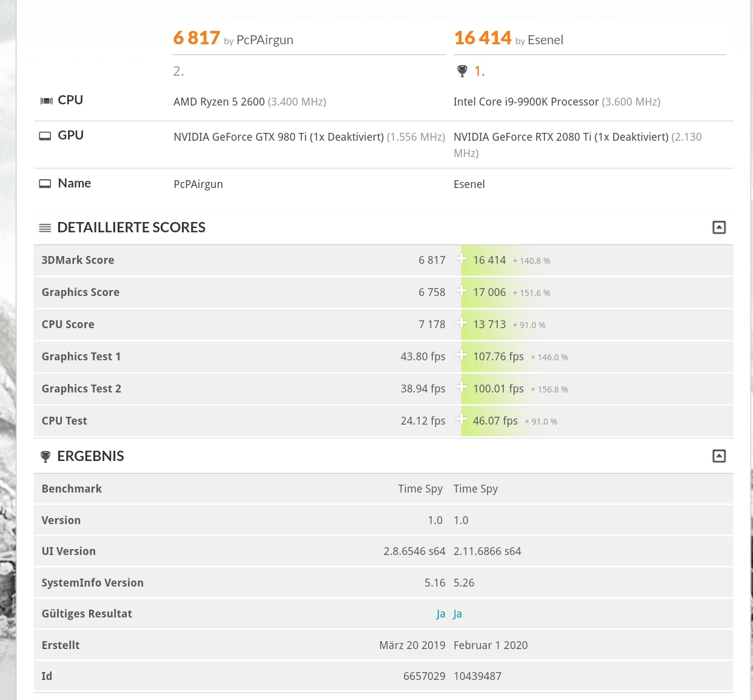
Task: Click the trophy icon next to rank 1
Action: tap(462, 72)
